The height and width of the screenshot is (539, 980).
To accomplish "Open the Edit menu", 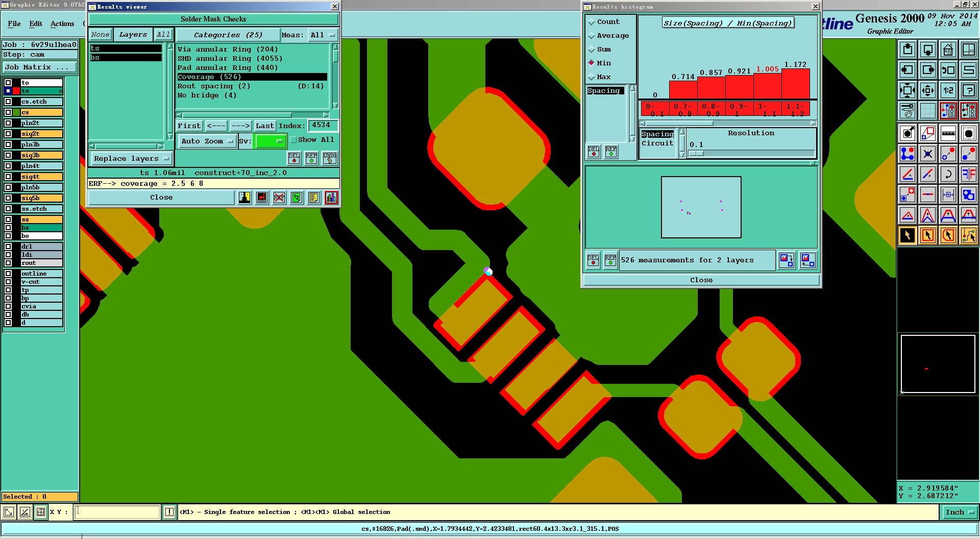I will pyautogui.click(x=36, y=24).
